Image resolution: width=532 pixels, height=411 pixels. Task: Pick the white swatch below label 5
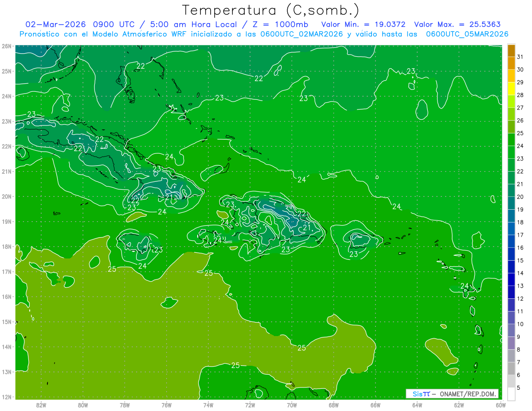(511, 394)
